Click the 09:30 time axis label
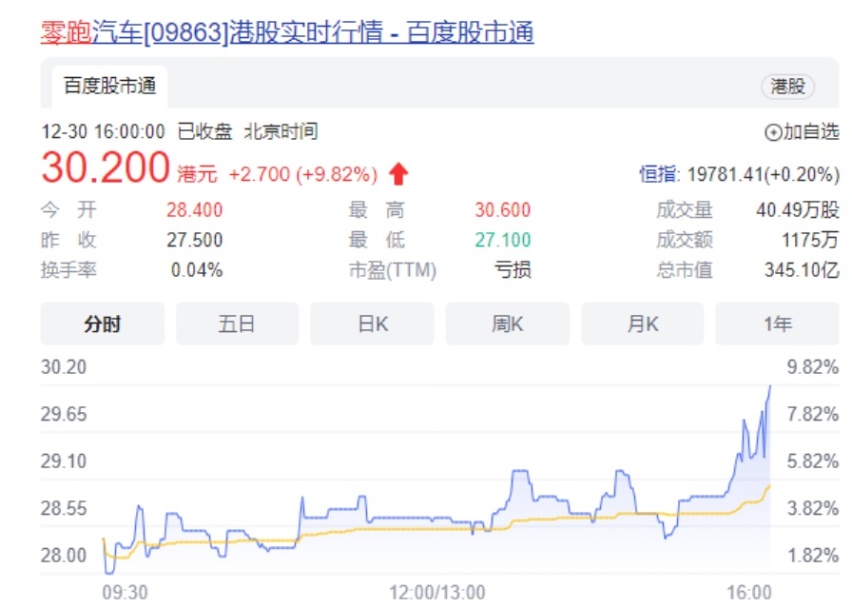This screenshot has height=608, width=852. [125, 592]
